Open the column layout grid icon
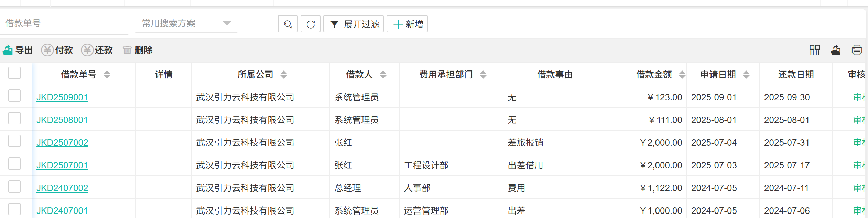This screenshot has height=218, width=868. (814, 50)
